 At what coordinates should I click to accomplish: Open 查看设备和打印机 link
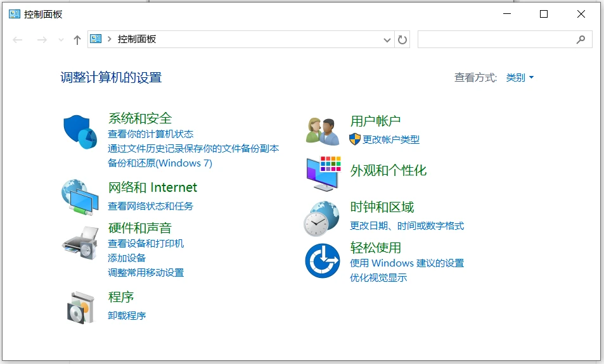tap(146, 244)
